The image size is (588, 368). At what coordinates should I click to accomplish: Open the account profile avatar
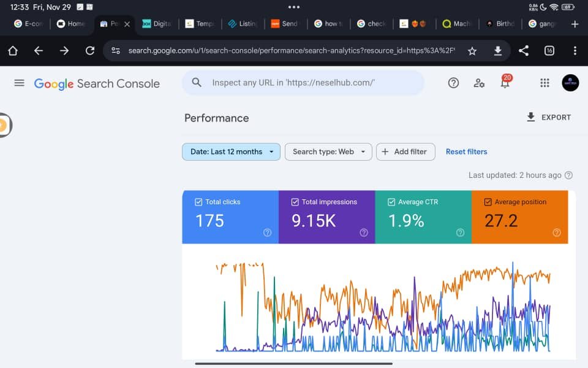pyautogui.click(x=570, y=83)
